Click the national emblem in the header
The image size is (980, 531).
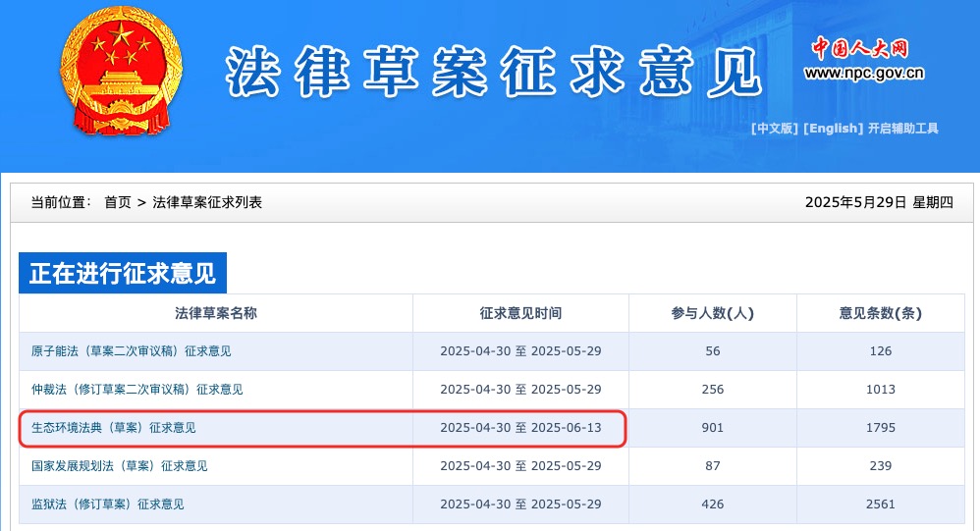(x=121, y=71)
